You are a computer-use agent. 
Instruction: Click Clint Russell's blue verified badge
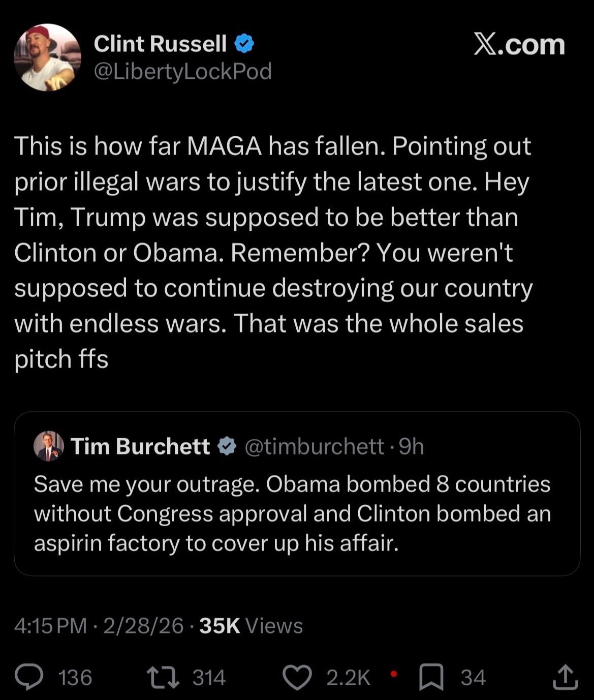pos(244,44)
